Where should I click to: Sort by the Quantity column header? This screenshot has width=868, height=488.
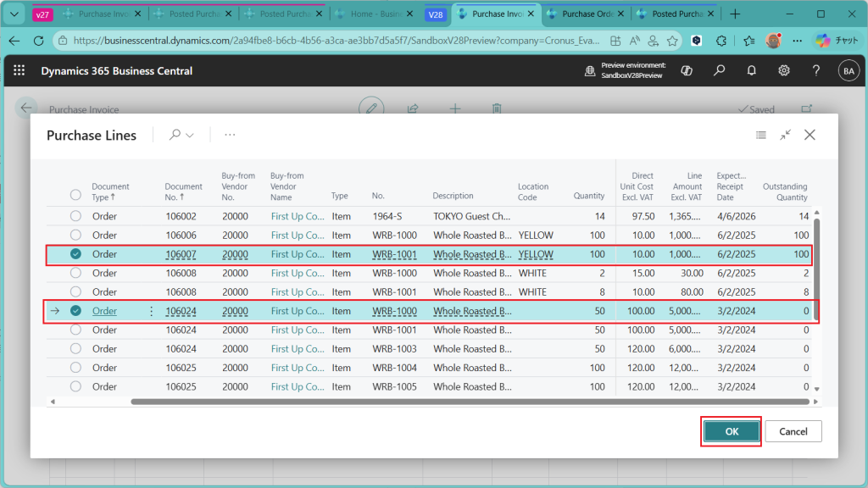589,196
